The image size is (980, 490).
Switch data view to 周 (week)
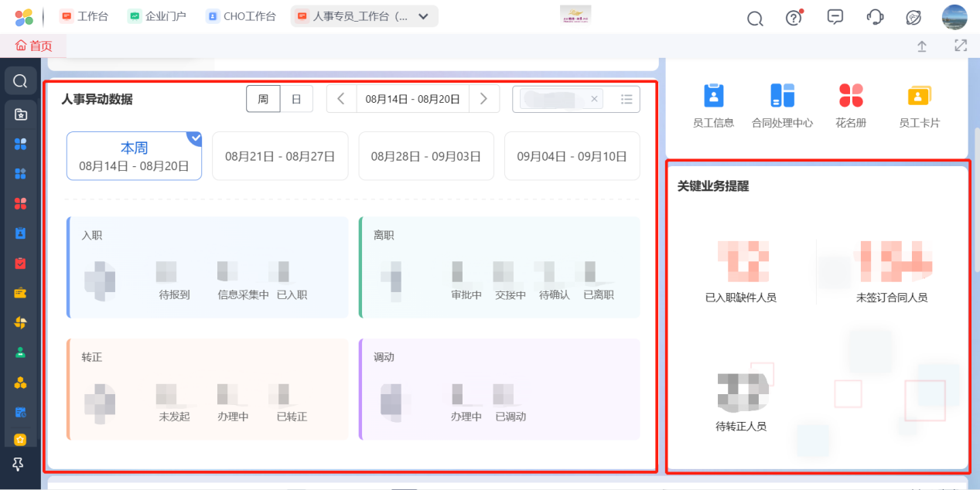click(x=263, y=99)
